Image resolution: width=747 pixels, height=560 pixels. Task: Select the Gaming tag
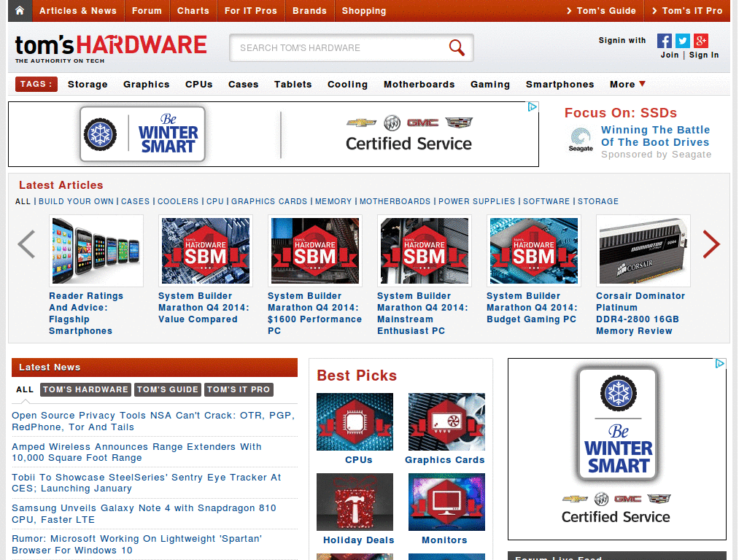(x=490, y=85)
